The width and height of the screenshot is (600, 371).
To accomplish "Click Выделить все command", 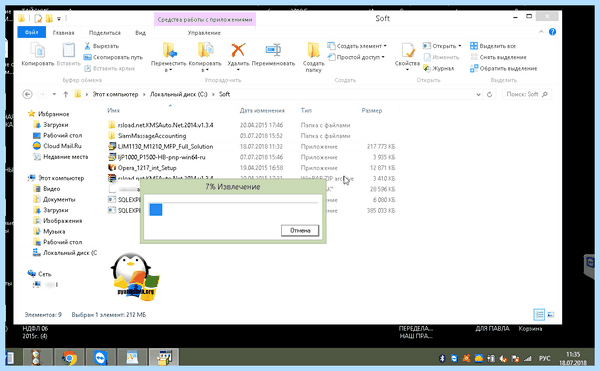I will (493, 46).
